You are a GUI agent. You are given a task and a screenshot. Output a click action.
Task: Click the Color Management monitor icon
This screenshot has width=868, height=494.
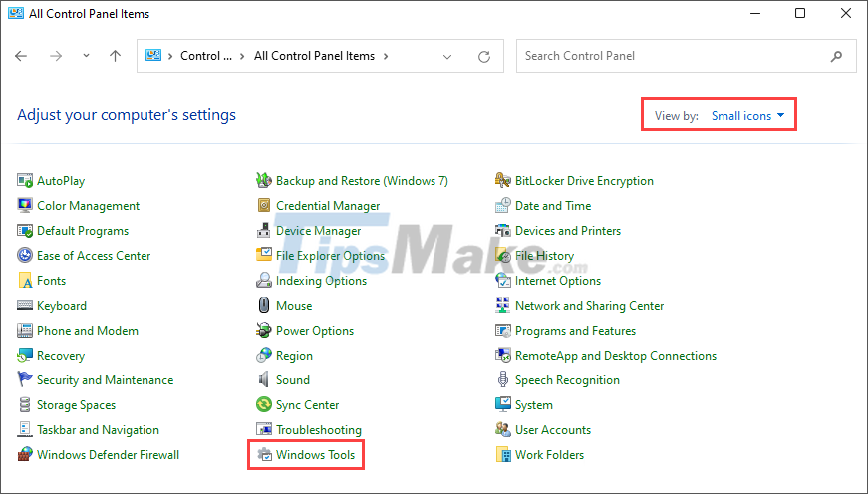[x=25, y=206]
